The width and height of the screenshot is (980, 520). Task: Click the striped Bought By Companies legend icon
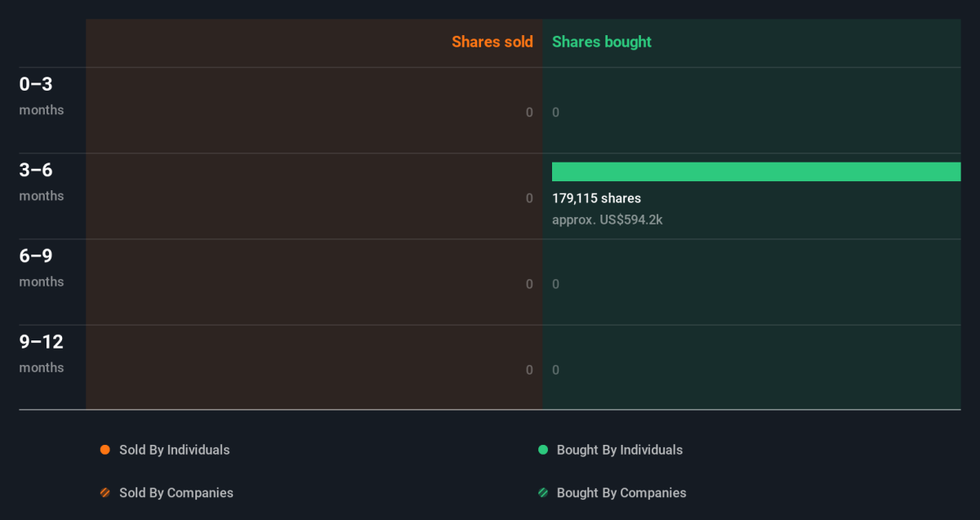[542, 493]
